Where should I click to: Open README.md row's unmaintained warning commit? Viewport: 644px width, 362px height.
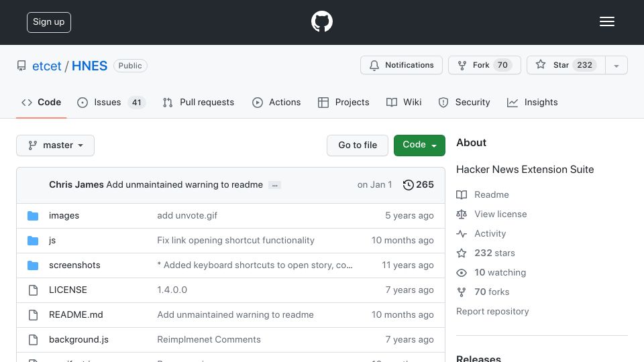235,315
